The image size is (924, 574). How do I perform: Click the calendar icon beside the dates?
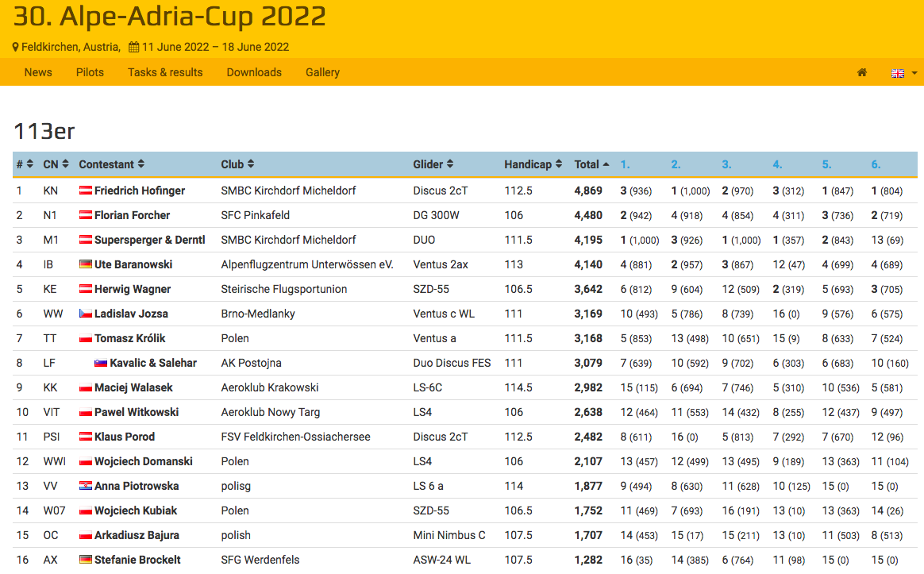pos(134,47)
